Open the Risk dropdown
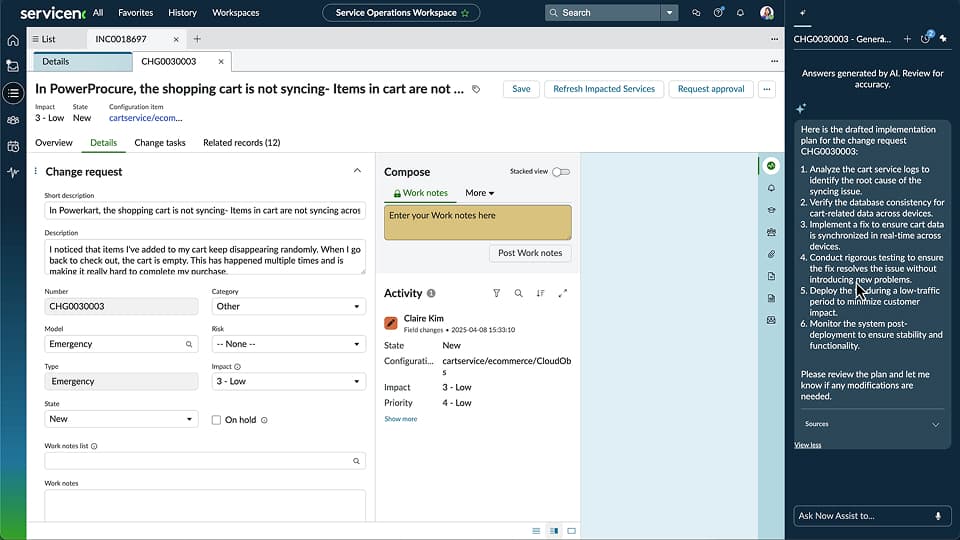Image resolution: width=960 pixels, height=540 pixels. pos(288,344)
